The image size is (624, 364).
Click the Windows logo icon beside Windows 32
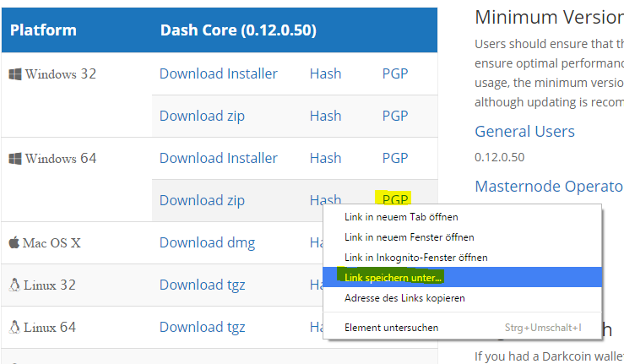click(x=15, y=74)
